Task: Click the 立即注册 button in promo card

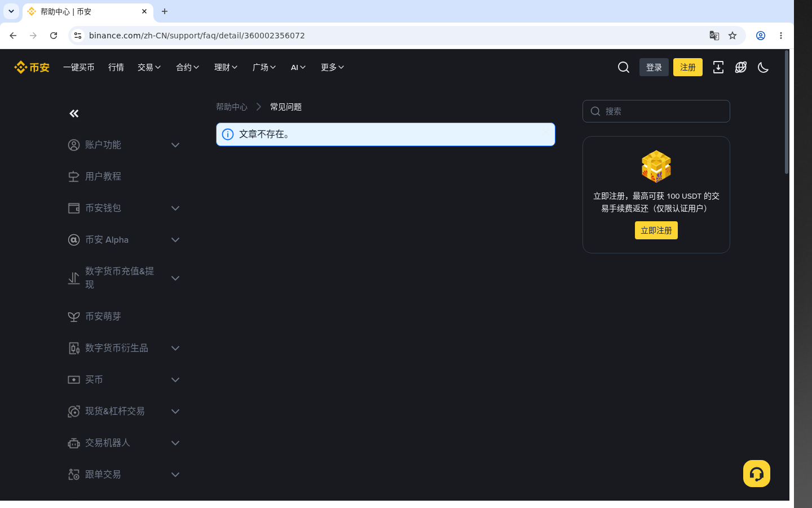Action: pyautogui.click(x=656, y=230)
